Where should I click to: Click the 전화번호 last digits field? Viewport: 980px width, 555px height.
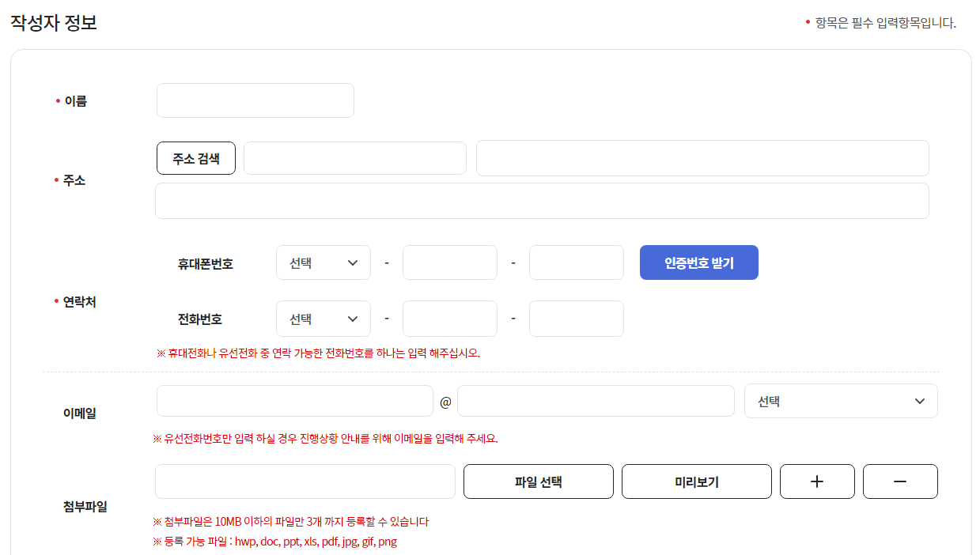point(577,319)
